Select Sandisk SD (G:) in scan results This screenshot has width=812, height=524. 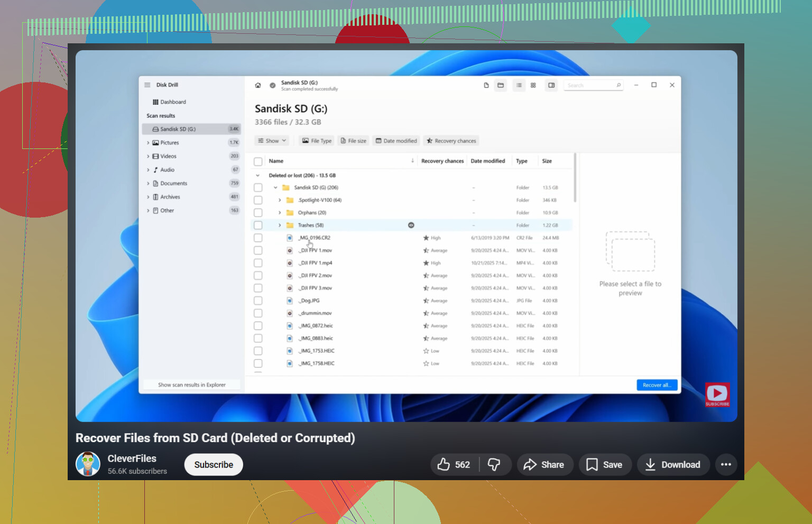coord(191,129)
